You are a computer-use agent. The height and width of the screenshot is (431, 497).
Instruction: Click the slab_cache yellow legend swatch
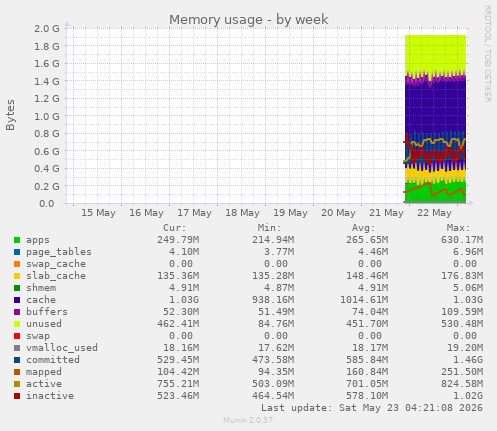click(x=17, y=276)
